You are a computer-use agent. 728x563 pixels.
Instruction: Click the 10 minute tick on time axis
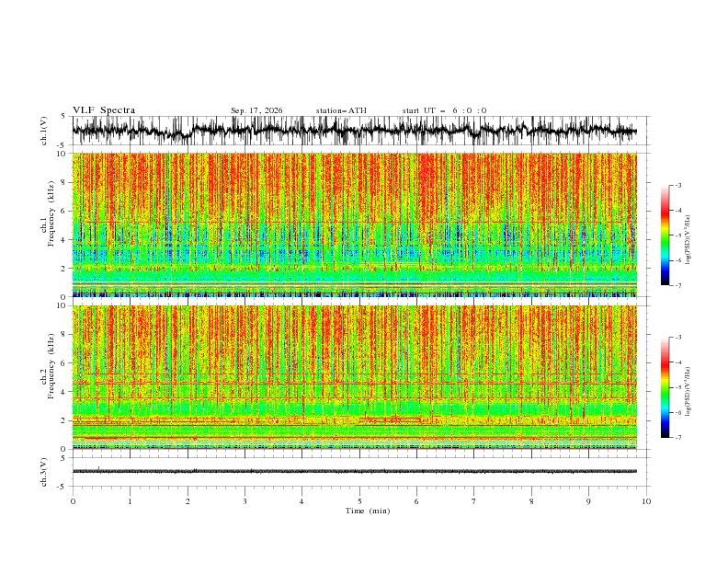pyautogui.click(x=646, y=501)
